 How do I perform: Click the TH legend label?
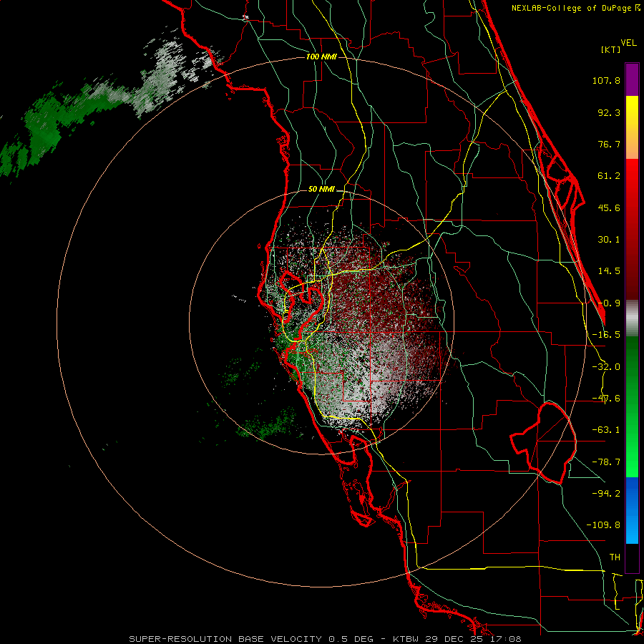click(615, 557)
